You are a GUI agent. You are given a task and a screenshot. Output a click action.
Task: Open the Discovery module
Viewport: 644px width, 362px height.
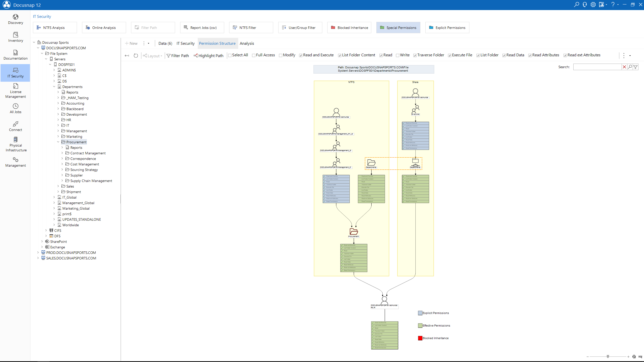[15, 19]
